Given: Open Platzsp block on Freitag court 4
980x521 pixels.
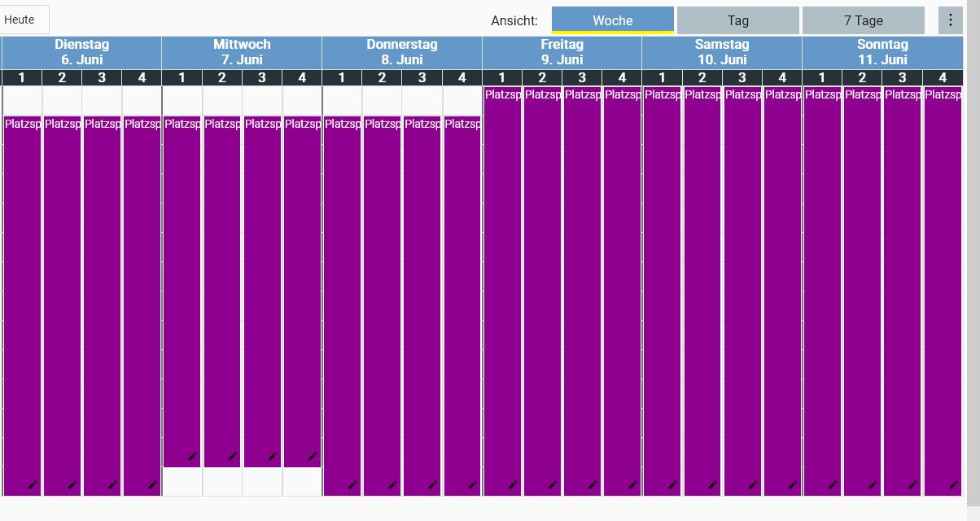Looking at the screenshot, I should (623, 291).
